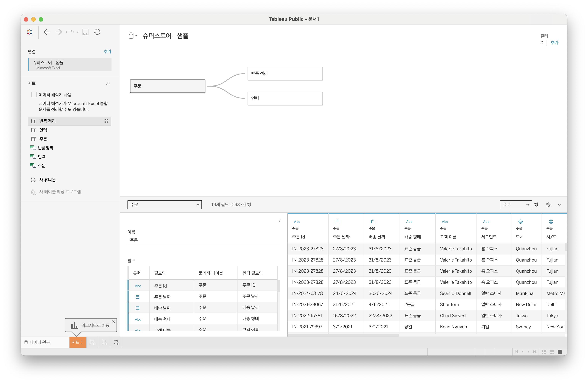
Task: Open the data source cylinder dropdown
Action: [x=133, y=36]
